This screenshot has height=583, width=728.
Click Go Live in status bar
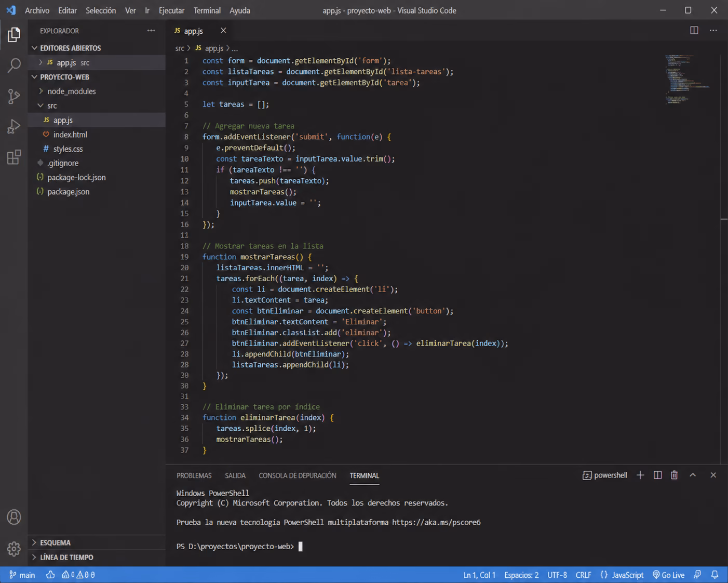[669, 575]
